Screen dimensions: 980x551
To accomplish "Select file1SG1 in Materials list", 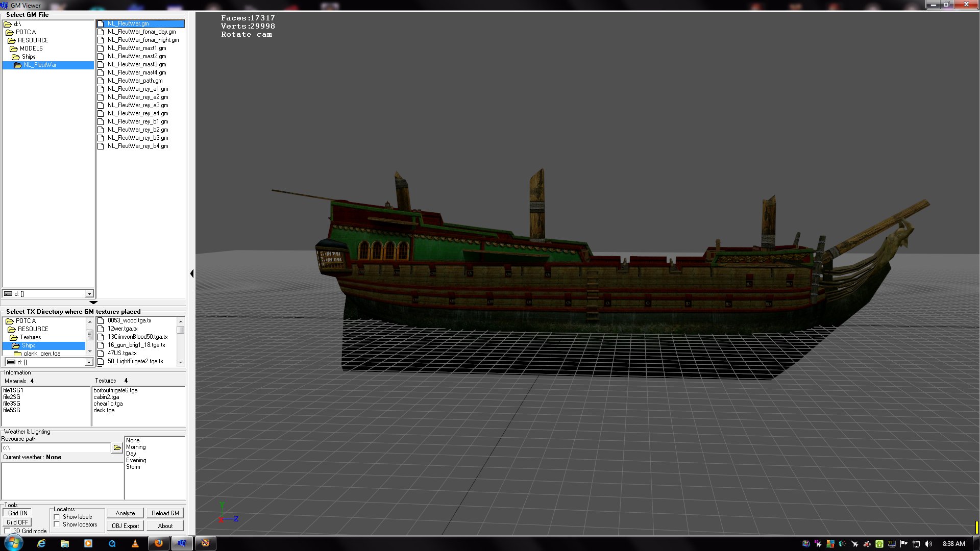I will 13,390.
